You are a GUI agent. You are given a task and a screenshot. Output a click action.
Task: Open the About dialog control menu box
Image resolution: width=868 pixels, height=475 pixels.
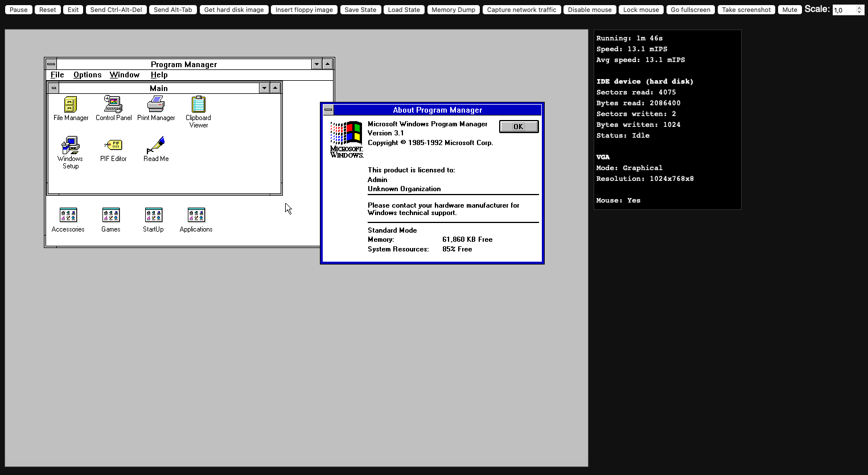pyautogui.click(x=328, y=110)
